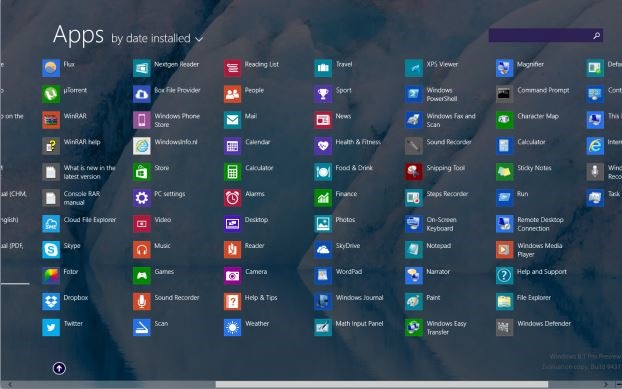
Task: Launch the Narrator app
Action: (414, 276)
